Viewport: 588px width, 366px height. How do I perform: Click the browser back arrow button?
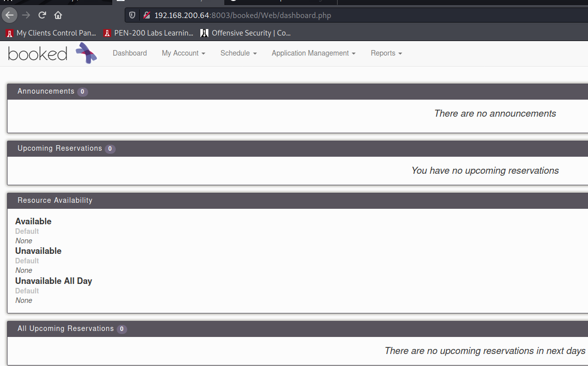(10, 15)
